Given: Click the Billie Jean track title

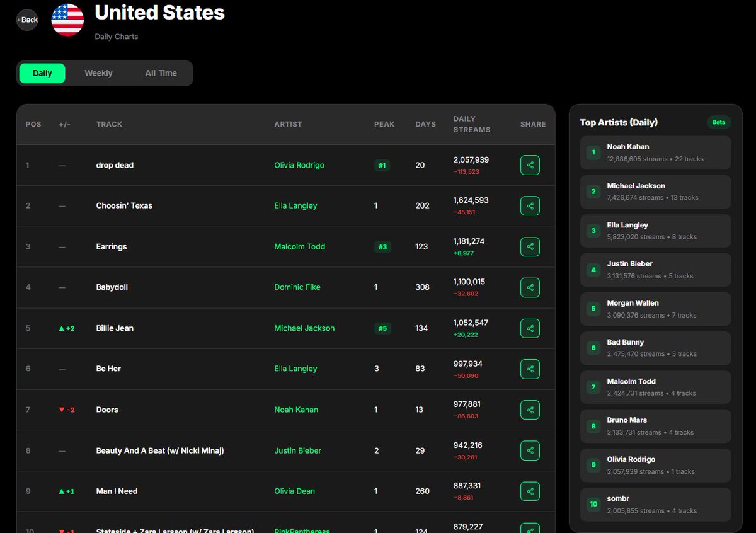Looking at the screenshot, I should click(115, 328).
